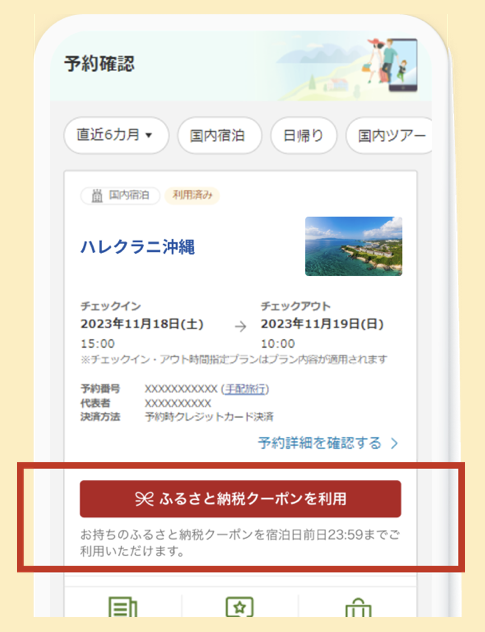485x632 pixels.
Task: Click the 手配旅行 link
Action: 245,389
